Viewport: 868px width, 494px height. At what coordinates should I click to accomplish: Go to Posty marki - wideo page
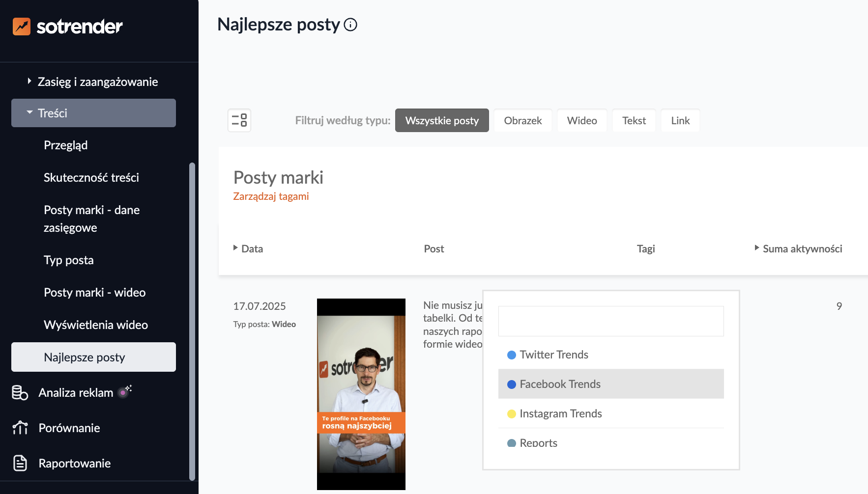[94, 292]
